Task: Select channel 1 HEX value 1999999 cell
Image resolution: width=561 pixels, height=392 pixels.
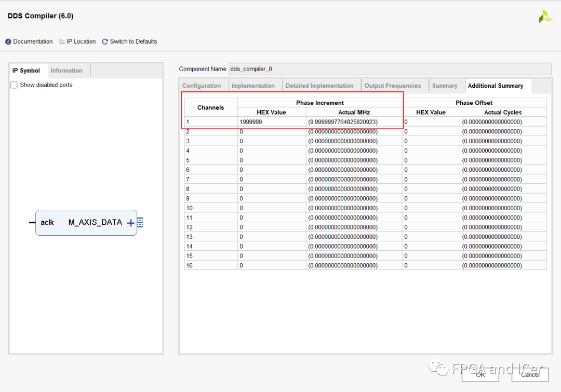Action: click(272, 122)
